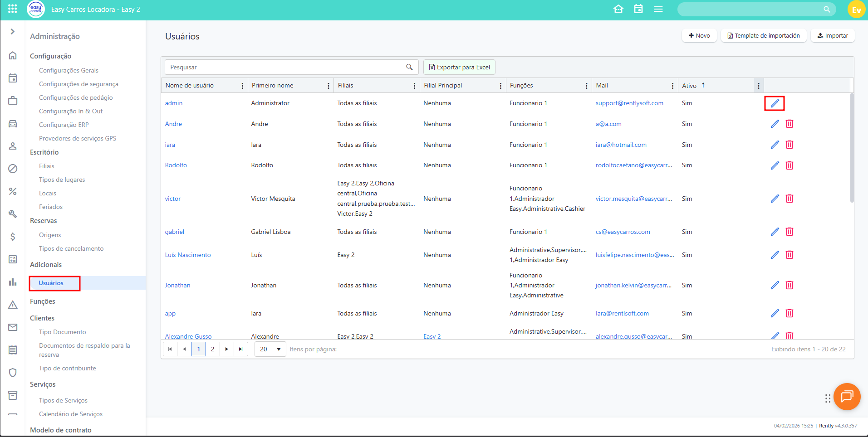The width and height of the screenshot is (868, 437).
Task: Open the orange chat support widget
Action: (847, 397)
